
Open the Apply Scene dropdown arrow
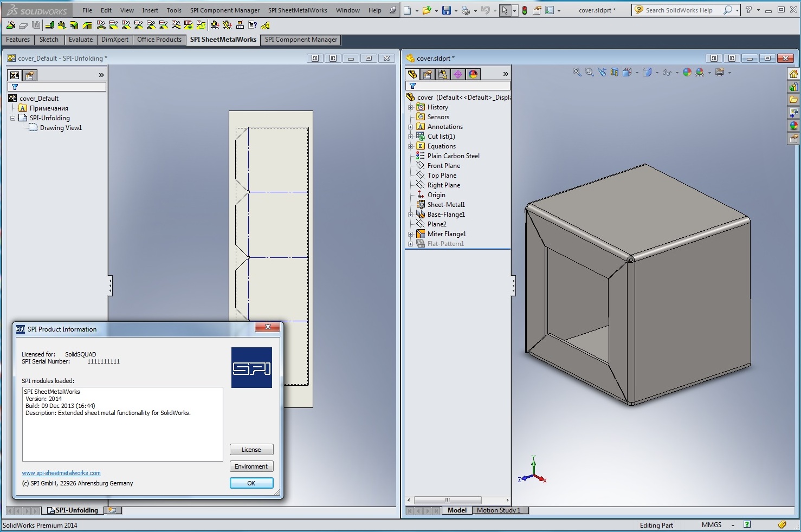coord(709,73)
